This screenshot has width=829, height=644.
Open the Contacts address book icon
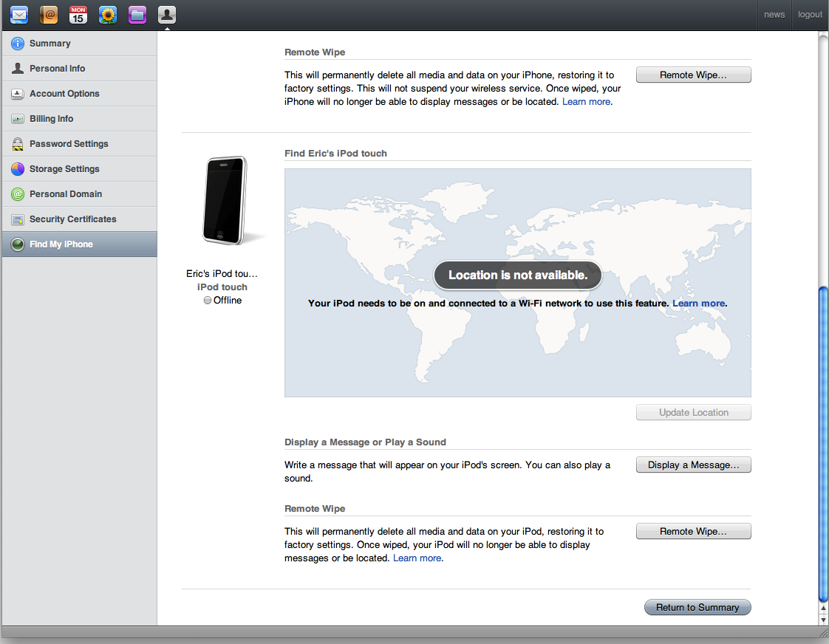49,15
